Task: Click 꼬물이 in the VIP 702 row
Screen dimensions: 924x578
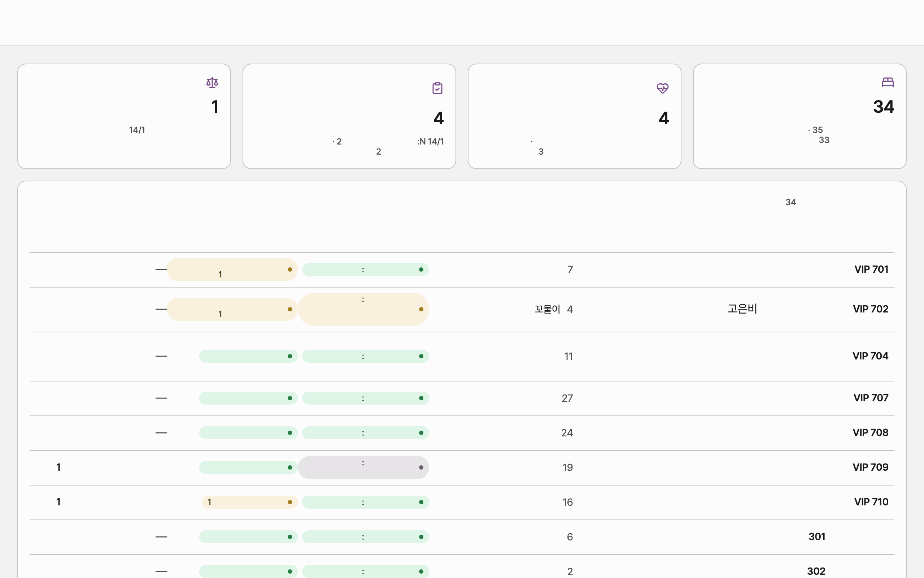Action: 547,309
